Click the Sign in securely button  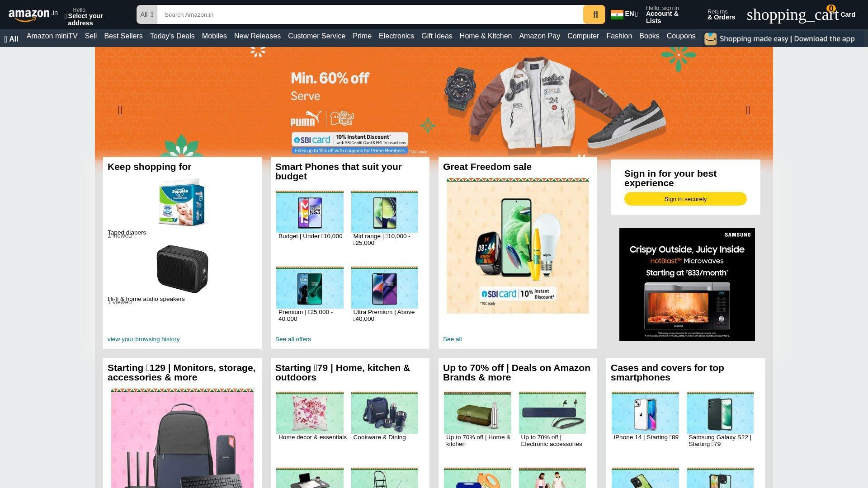(685, 199)
